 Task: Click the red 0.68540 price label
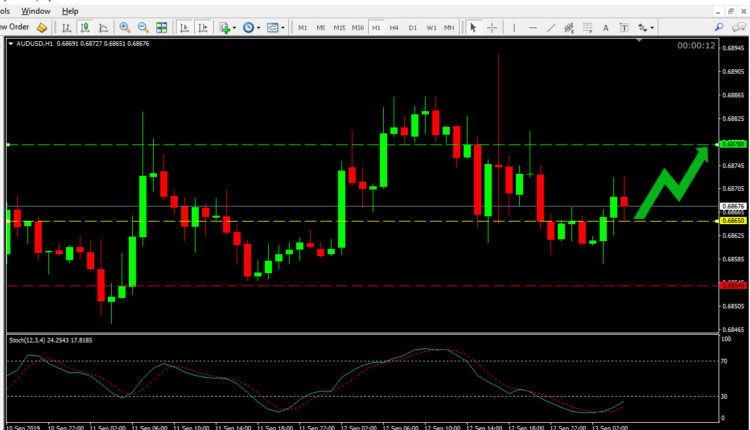733,285
